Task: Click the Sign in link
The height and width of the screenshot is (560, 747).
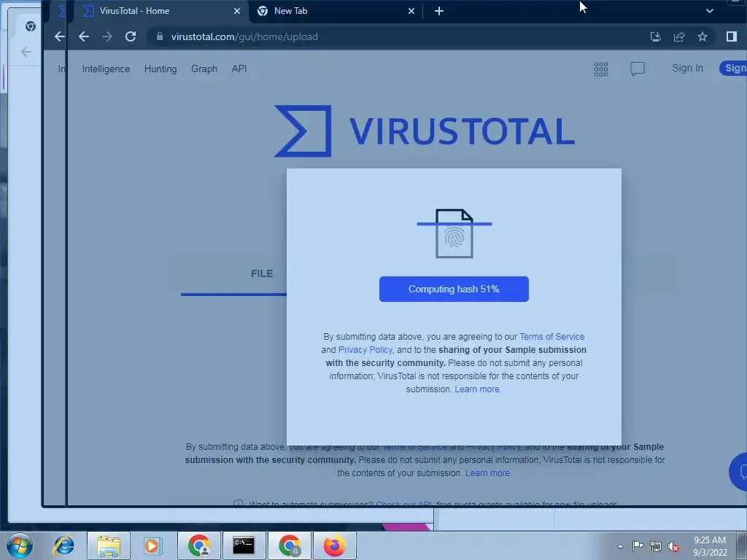Action: point(687,68)
